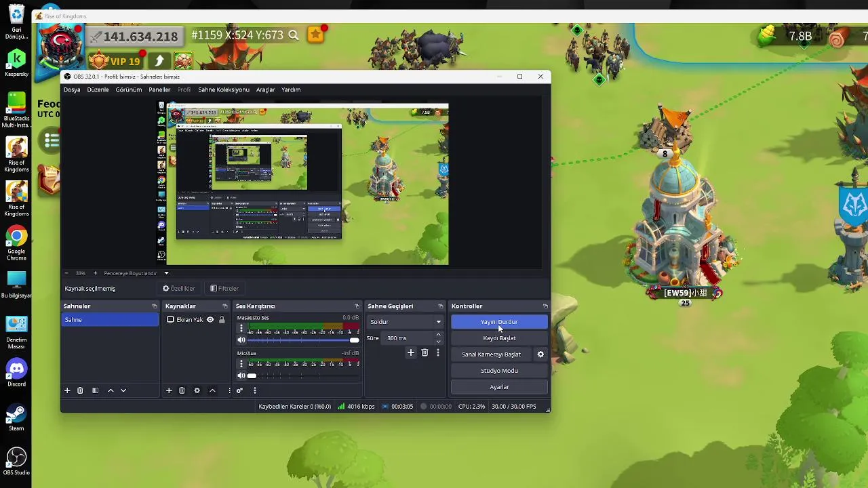Move scene up in Sahneler toolbar
The height and width of the screenshot is (488, 868).
(111, 390)
